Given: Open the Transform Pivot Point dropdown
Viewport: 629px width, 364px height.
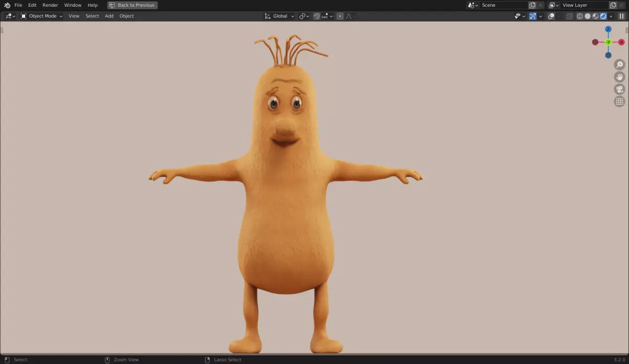Looking at the screenshot, I should pos(303,16).
